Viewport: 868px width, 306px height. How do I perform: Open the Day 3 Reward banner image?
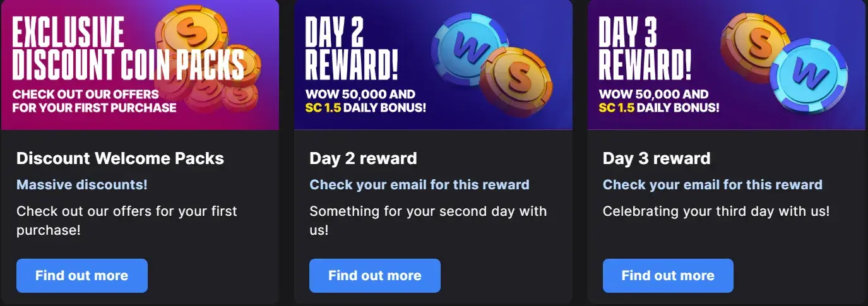pyautogui.click(x=727, y=64)
